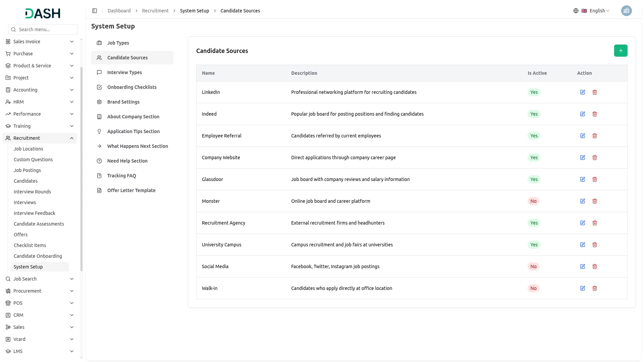This screenshot has height=362, width=644.
Task: Click the DASH logo
Action: pos(43,13)
